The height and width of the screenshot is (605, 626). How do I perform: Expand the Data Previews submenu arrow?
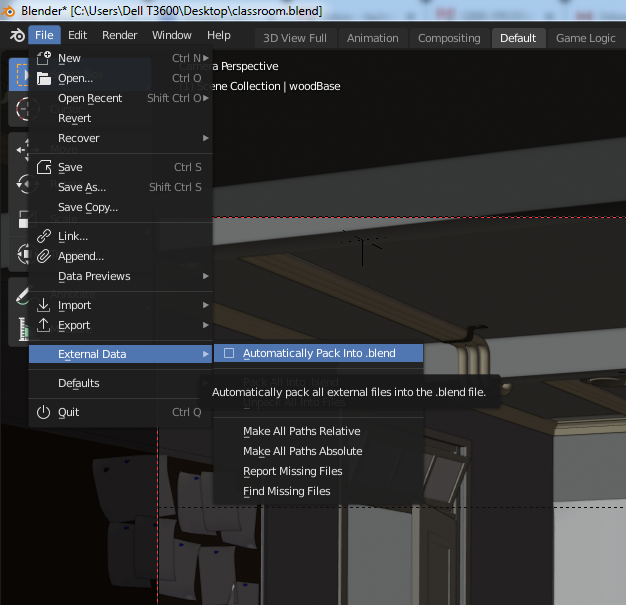pos(206,276)
